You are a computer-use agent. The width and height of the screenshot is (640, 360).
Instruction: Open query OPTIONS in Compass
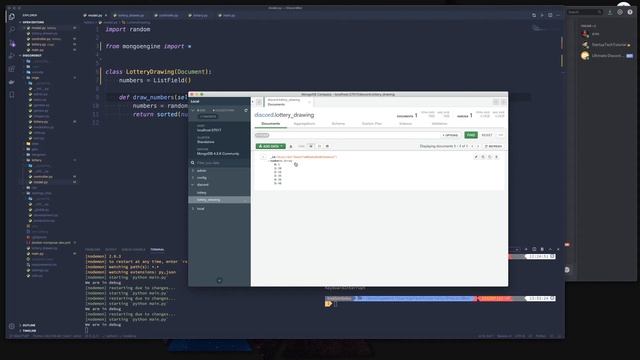450,135
